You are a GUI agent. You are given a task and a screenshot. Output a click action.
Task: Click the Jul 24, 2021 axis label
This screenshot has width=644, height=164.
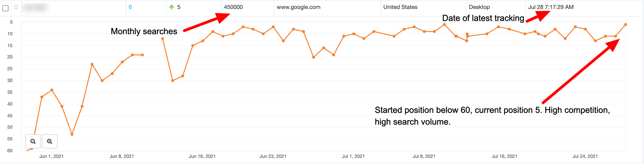(x=585, y=156)
